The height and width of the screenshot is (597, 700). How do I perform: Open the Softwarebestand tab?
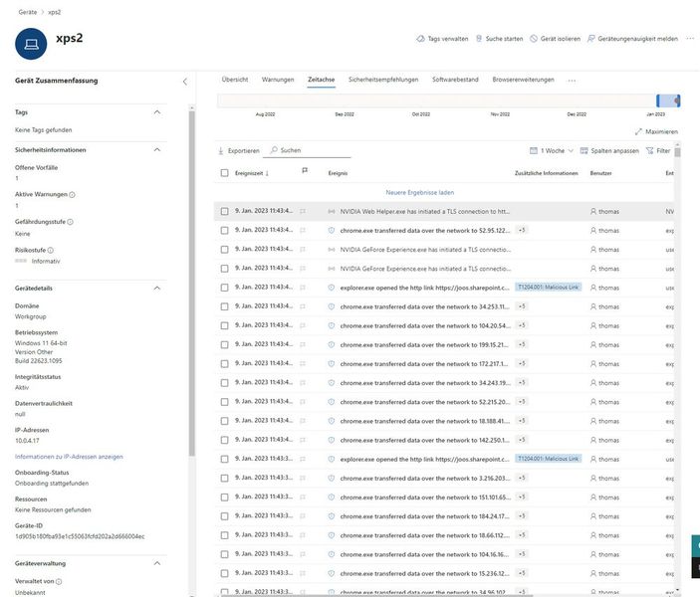[455, 79]
